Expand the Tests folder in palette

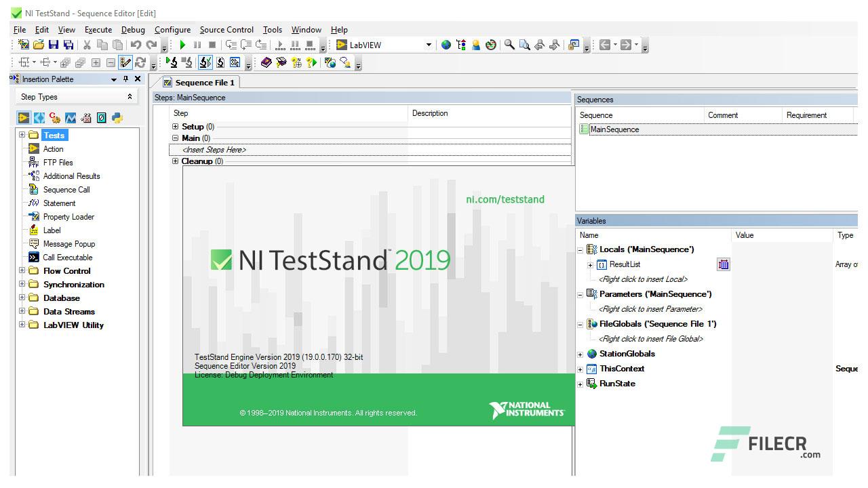(x=22, y=135)
